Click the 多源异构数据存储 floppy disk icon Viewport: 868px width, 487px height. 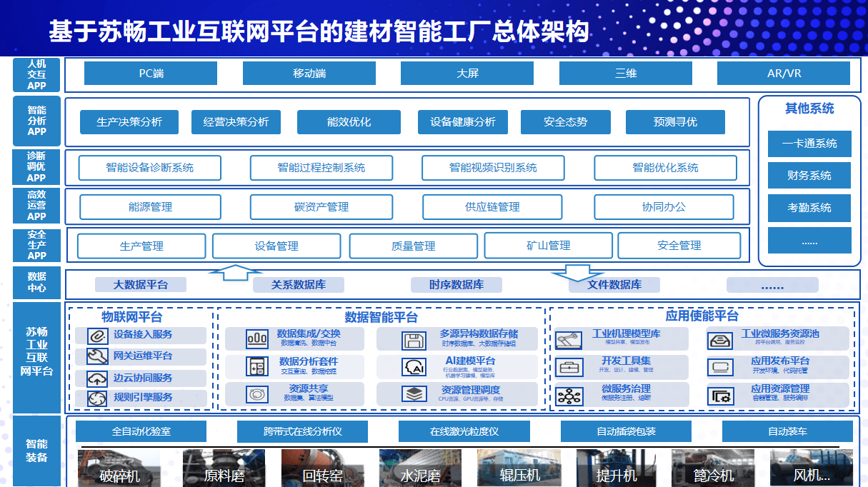coord(413,340)
